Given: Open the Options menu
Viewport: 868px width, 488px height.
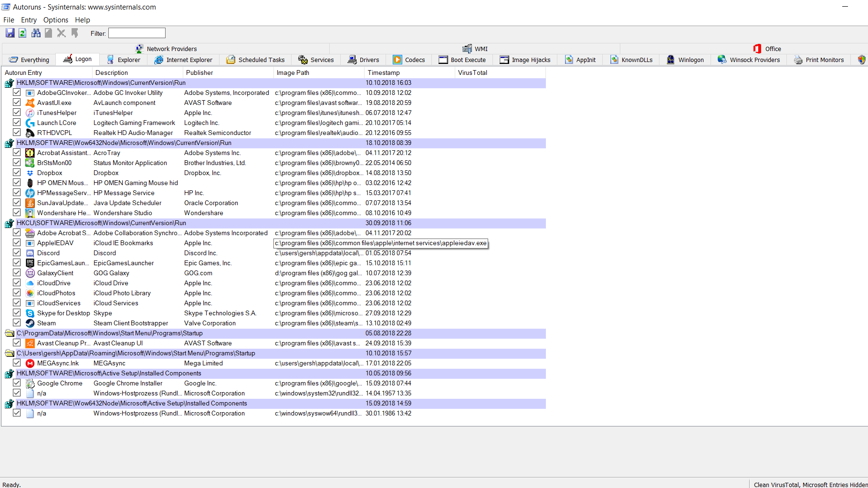Looking at the screenshot, I should click(x=56, y=20).
